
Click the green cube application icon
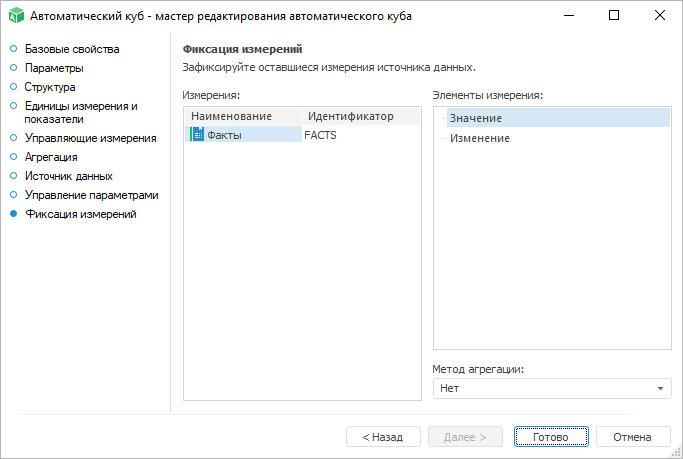tap(15, 16)
